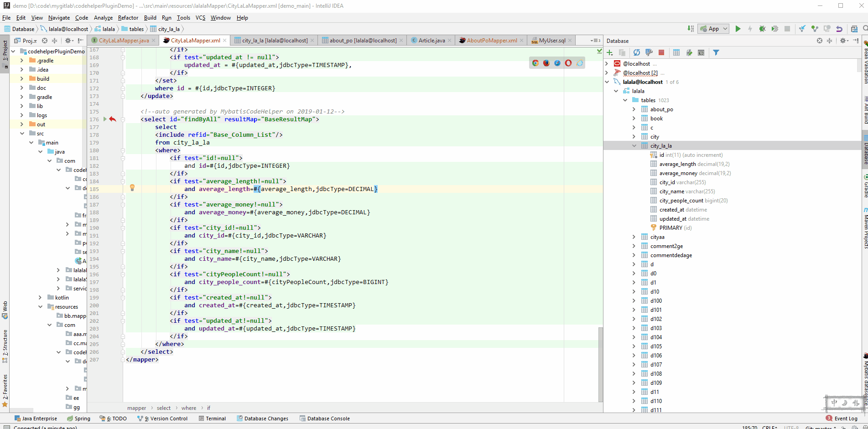This screenshot has width=868, height=429.
Task: Open in Chrome browser icon in editor
Action: click(x=535, y=63)
